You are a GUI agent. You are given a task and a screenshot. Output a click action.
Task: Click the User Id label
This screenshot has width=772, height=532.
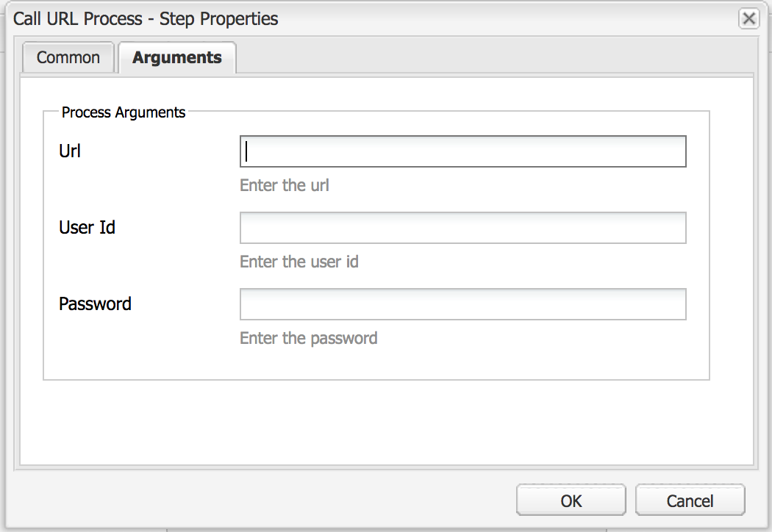coord(87,227)
